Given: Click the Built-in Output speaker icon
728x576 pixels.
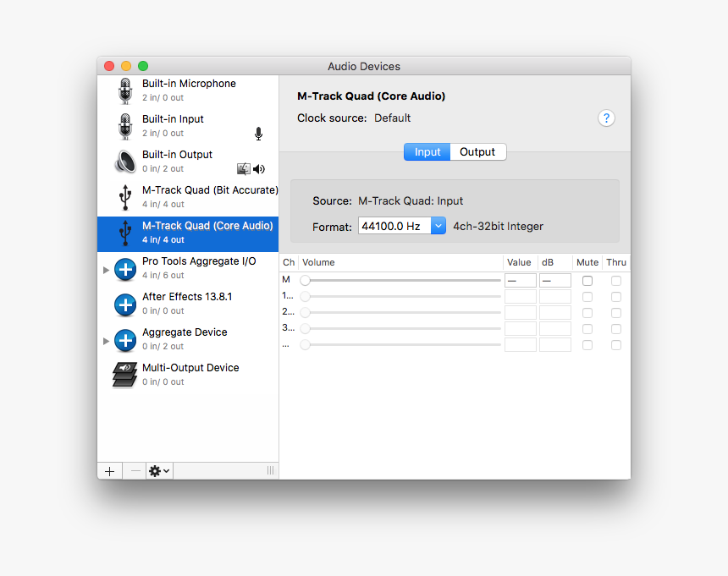Looking at the screenshot, I should [125, 162].
